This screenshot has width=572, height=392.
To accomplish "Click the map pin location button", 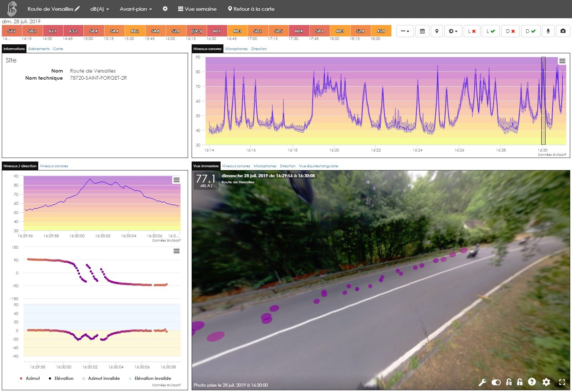I will (x=437, y=31).
